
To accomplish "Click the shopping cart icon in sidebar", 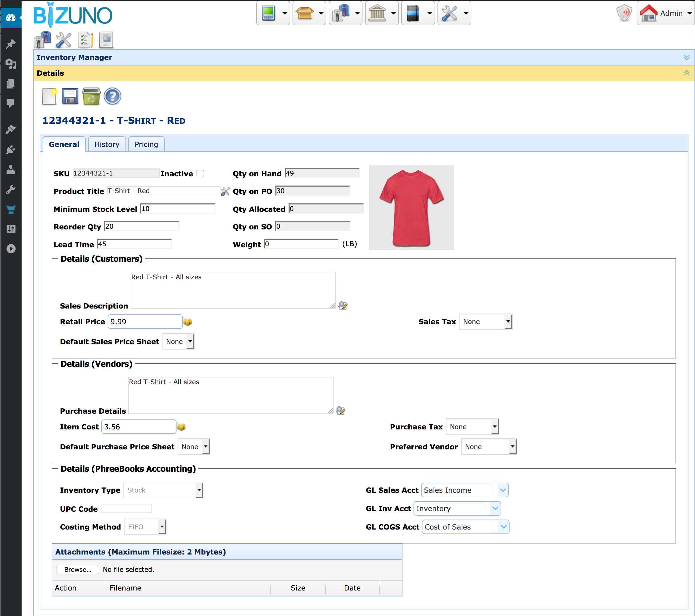I will 11,209.
